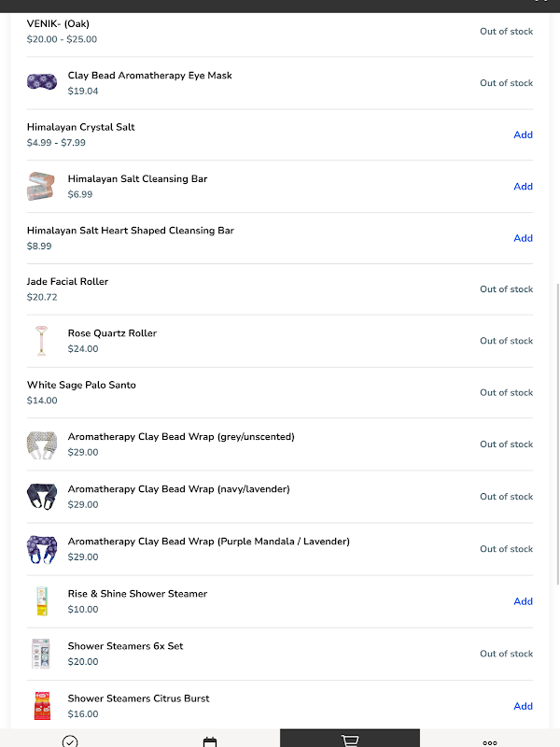Viewport: 560px width, 747px height.
Task: Tap the navy Clay Bead Wrap image
Action: [x=42, y=497]
